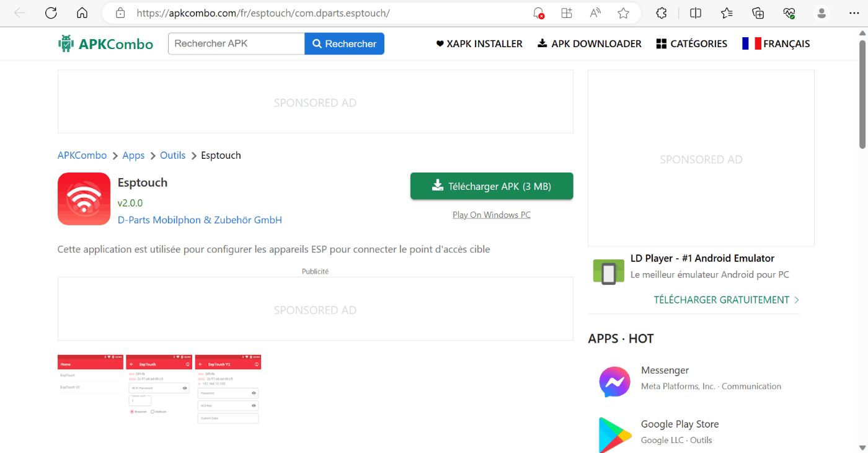Screen dimensions: 868x453
Task: Click the read aloud icon
Action: coord(595,13)
